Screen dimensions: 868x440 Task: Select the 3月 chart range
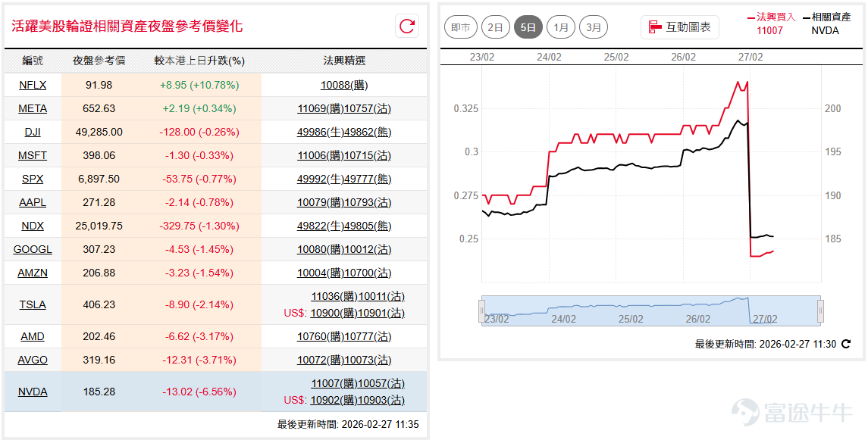coord(594,27)
